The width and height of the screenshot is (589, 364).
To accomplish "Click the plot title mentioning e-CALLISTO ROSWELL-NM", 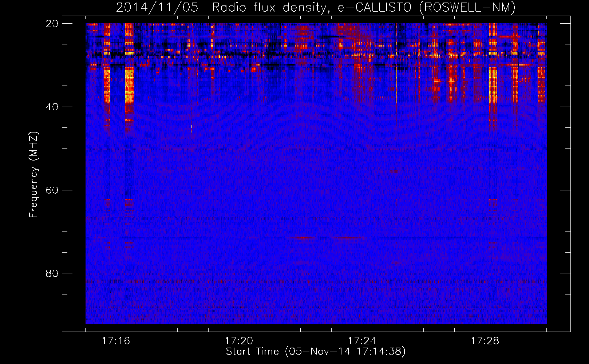I will (x=316, y=7).
